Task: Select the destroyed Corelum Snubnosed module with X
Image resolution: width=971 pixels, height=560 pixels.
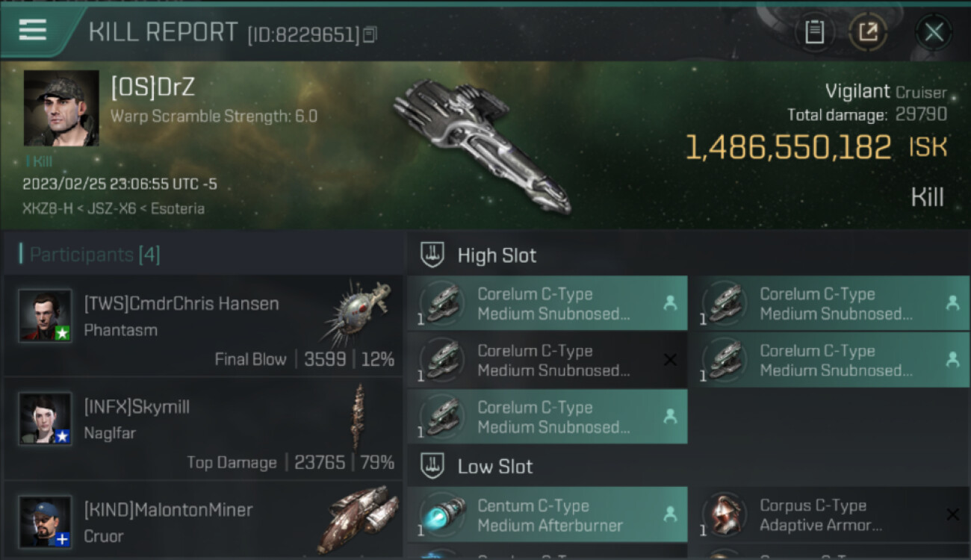Action: (x=547, y=360)
